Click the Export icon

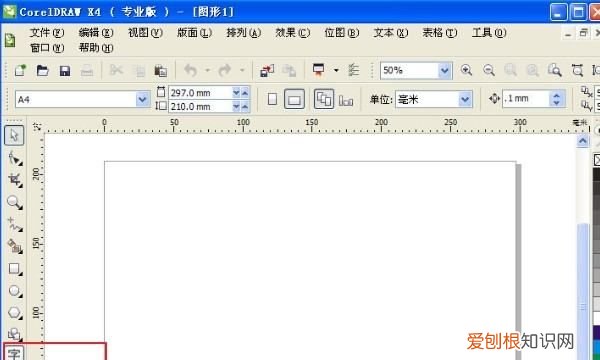(x=289, y=70)
